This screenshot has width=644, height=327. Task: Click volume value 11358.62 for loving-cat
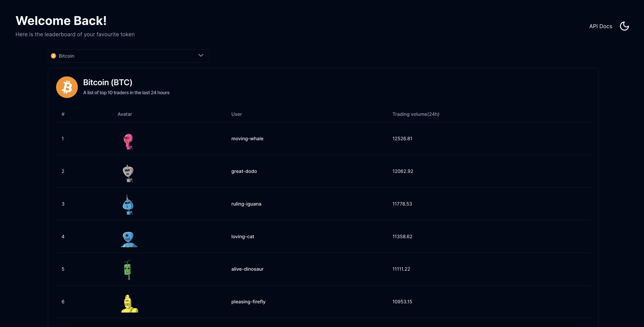coord(402,237)
